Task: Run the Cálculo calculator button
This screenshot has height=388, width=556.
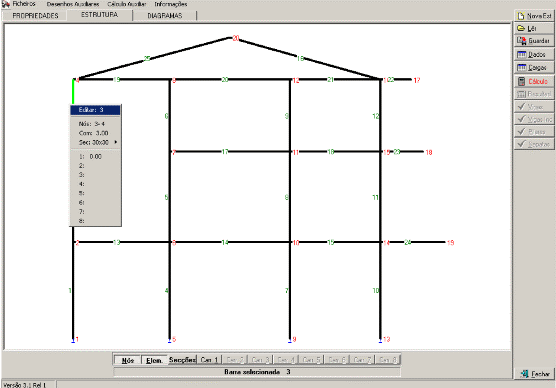Action: [x=534, y=81]
